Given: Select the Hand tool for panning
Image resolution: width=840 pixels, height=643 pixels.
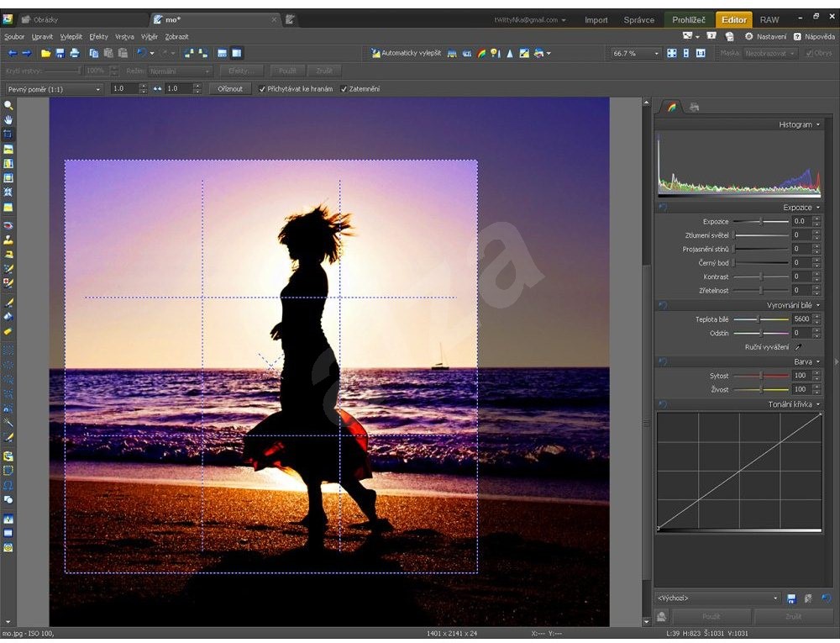Looking at the screenshot, I should [x=8, y=119].
